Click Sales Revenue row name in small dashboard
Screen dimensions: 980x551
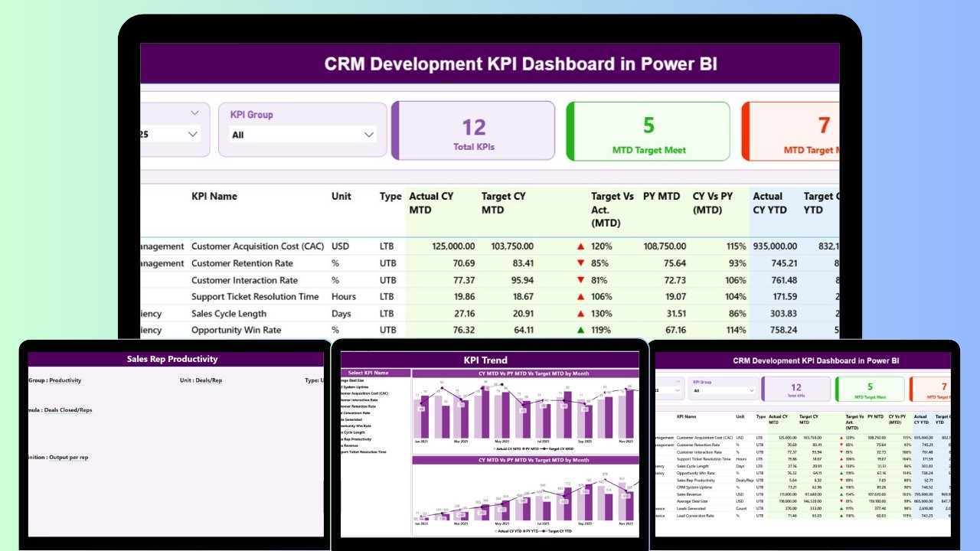[x=689, y=494]
